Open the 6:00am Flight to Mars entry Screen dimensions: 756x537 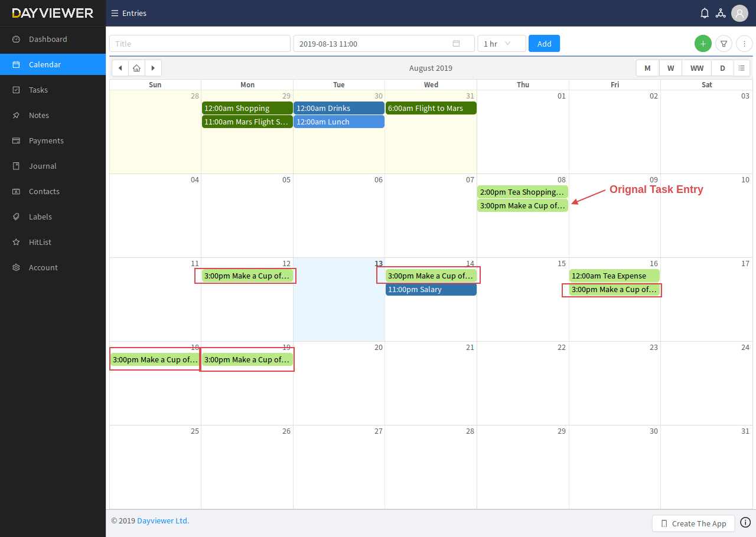(x=431, y=108)
